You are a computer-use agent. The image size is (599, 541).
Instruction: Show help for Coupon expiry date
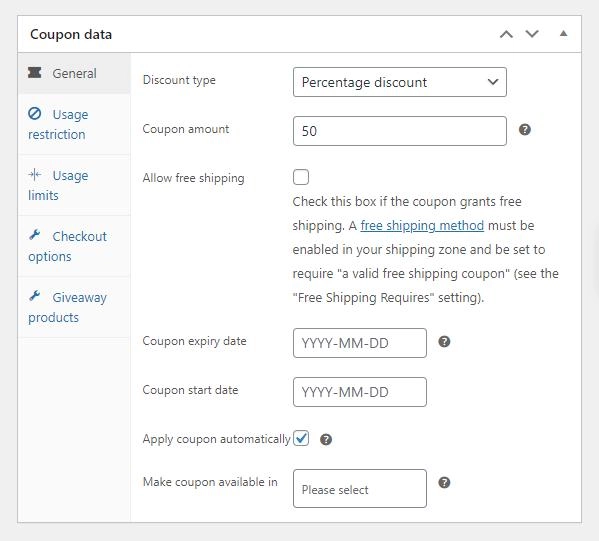tap(444, 342)
